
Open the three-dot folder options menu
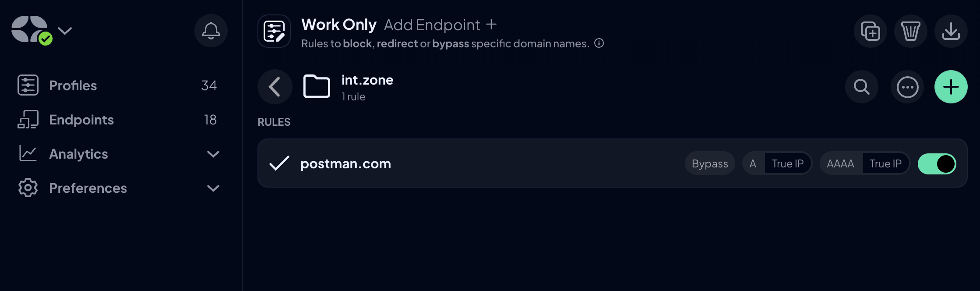(907, 87)
